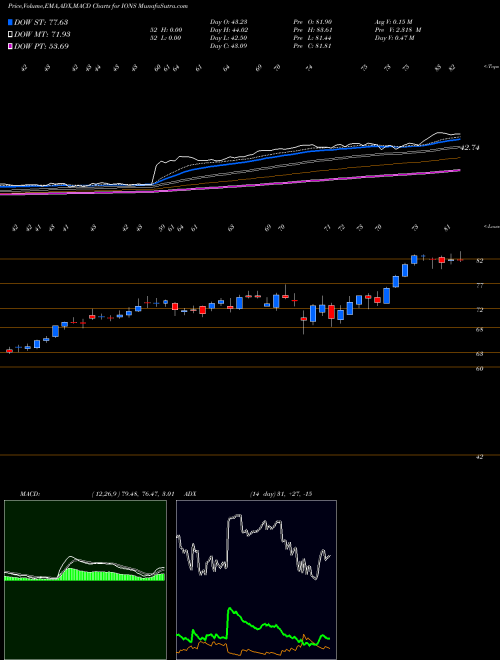Click the 'Day L: 42.59' value

228,38
